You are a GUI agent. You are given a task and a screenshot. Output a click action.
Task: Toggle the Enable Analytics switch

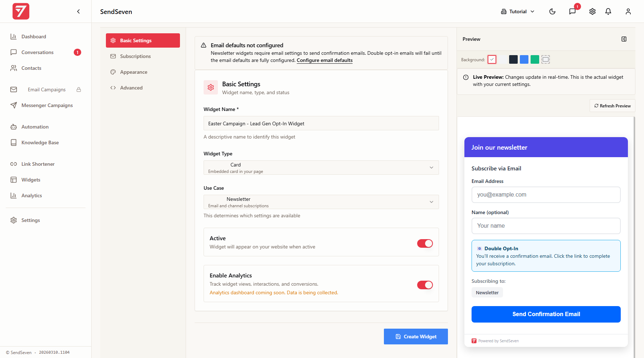425,285
